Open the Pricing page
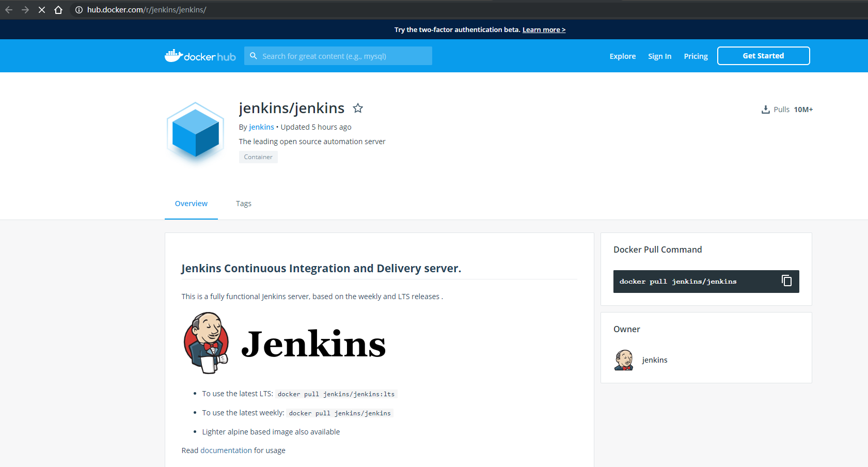 [x=696, y=56]
